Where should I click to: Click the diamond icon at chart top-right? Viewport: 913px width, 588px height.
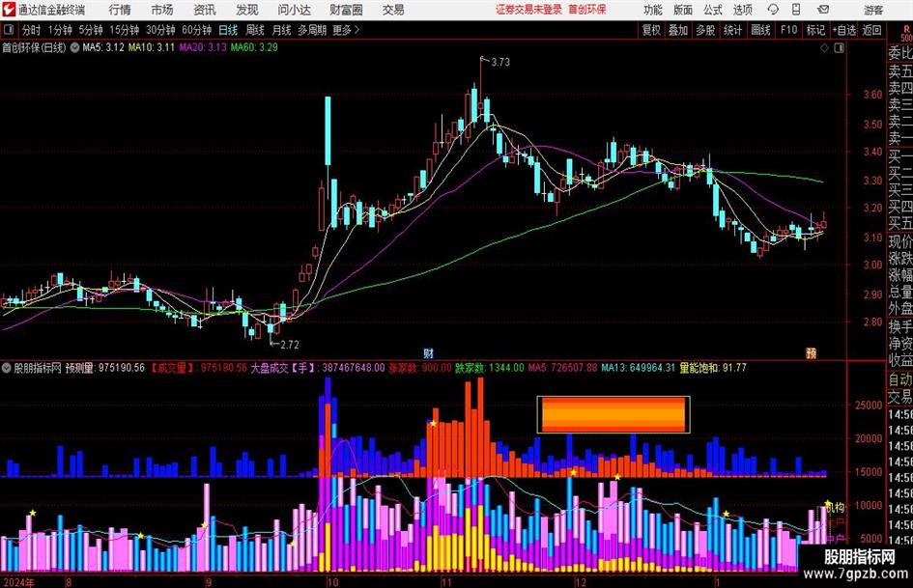click(x=824, y=48)
